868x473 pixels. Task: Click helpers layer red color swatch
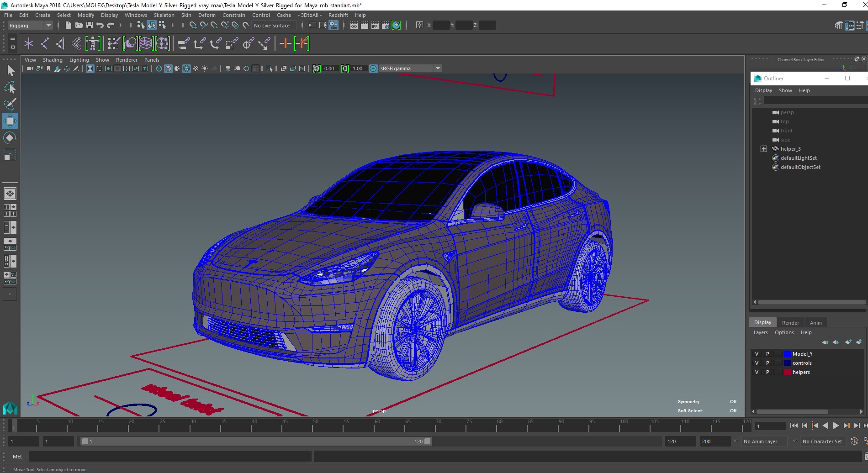tap(788, 372)
